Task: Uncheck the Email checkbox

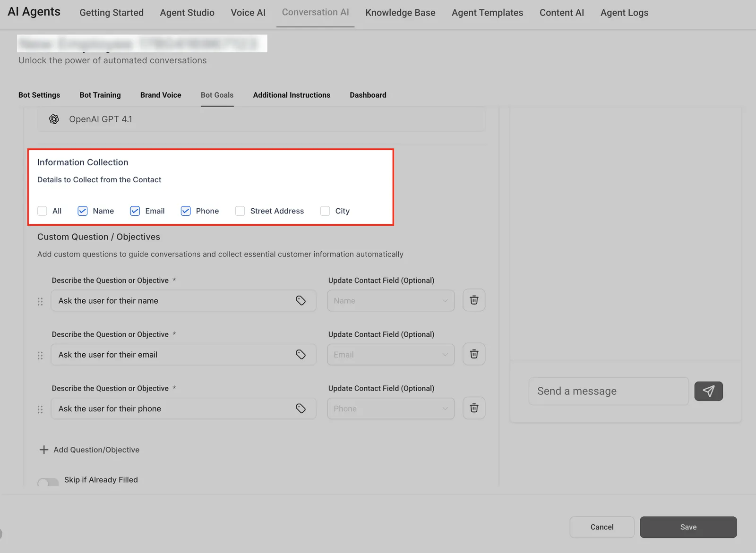Action: (x=135, y=211)
